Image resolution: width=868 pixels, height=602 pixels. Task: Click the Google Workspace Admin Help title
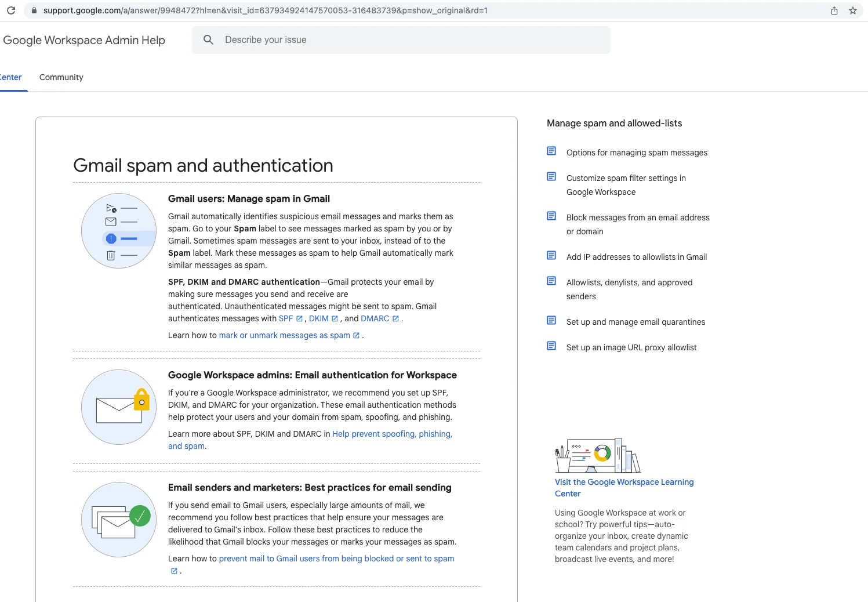tap(84, 40)
